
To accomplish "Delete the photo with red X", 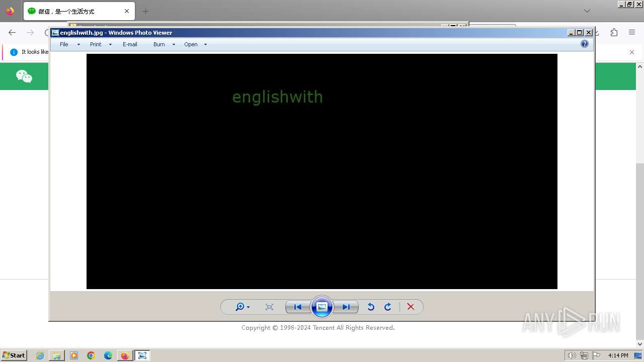I will coord(411,307).
